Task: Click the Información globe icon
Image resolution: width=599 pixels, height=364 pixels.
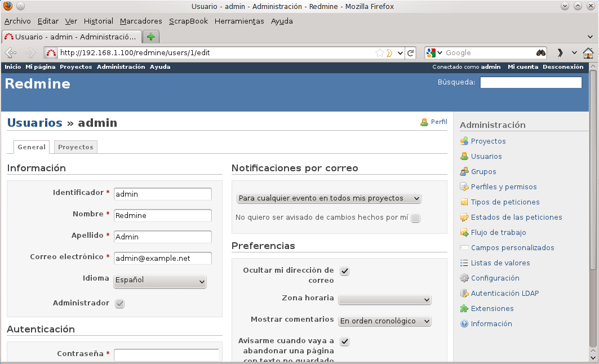Action: 464,324
